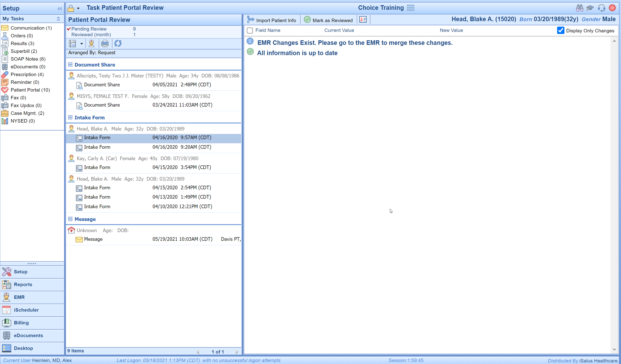Click the refresh icon in task toolbar
The height and width of the screenshot is (364, 621).
tap(118, 44)
